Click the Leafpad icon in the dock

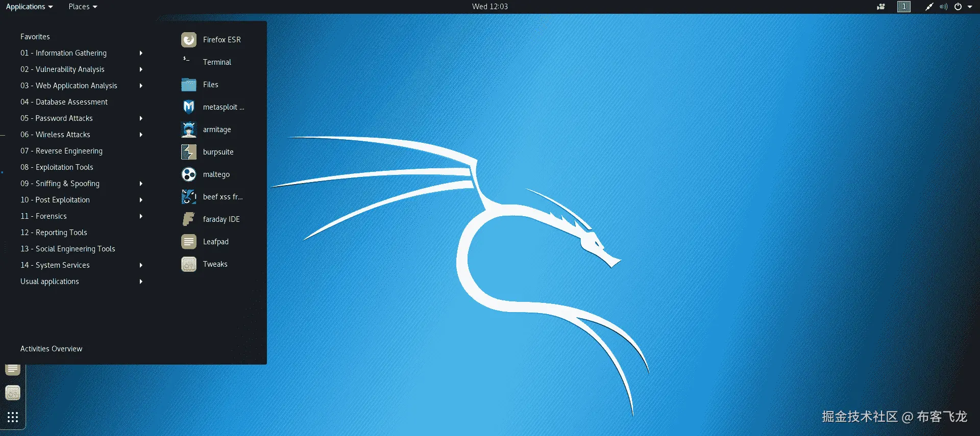13,370
